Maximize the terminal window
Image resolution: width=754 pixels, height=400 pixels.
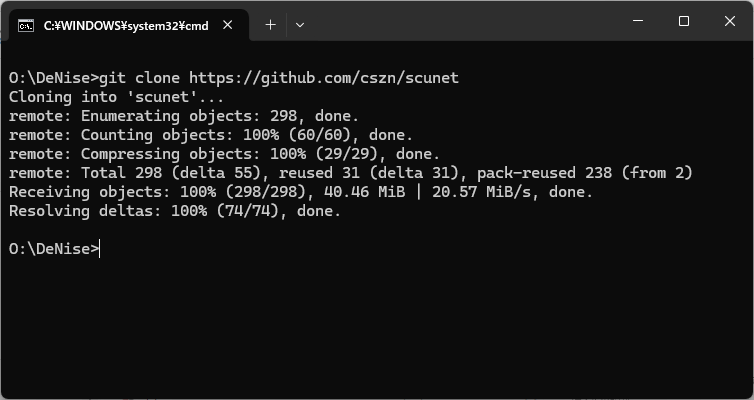[x=683, y=21]
